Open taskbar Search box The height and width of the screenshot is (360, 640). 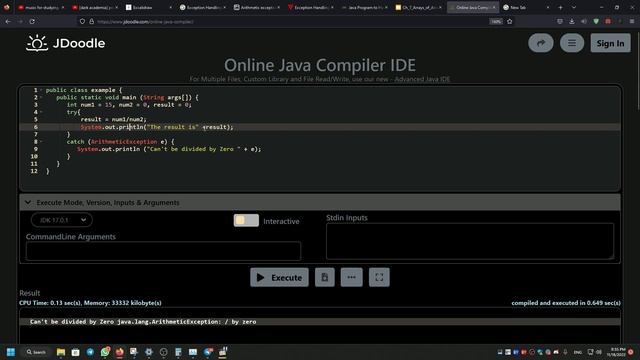pos(36,352)
